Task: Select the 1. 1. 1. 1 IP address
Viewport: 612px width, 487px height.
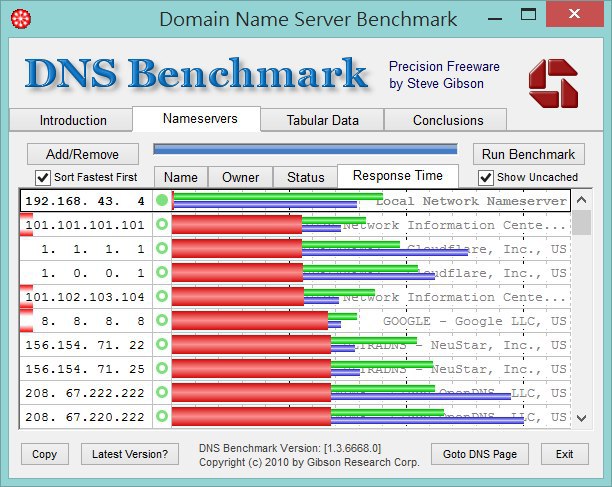Action: 93,249
